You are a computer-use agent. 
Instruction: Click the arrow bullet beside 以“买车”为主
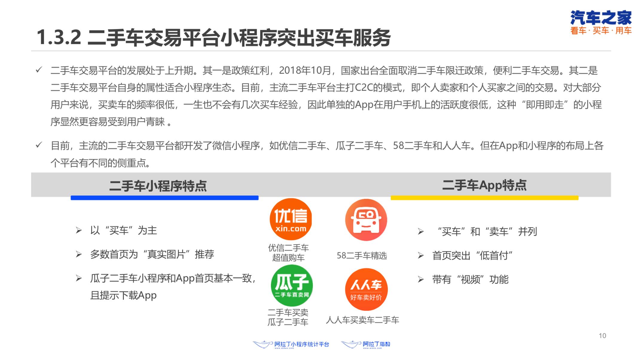[79, 230]
